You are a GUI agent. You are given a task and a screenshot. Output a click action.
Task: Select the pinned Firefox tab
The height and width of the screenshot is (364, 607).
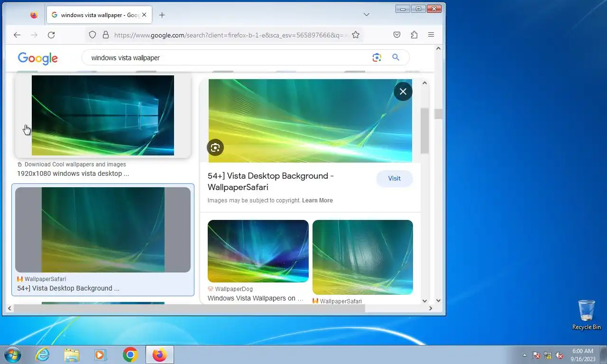click(x=34, y=15)
